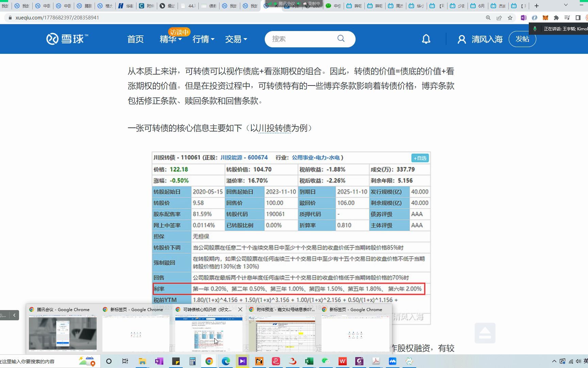Viewport: 588px width, 368px height.
Task: Mute the microphone in the 正在讲话 indicator
Action: coord(535,29)
